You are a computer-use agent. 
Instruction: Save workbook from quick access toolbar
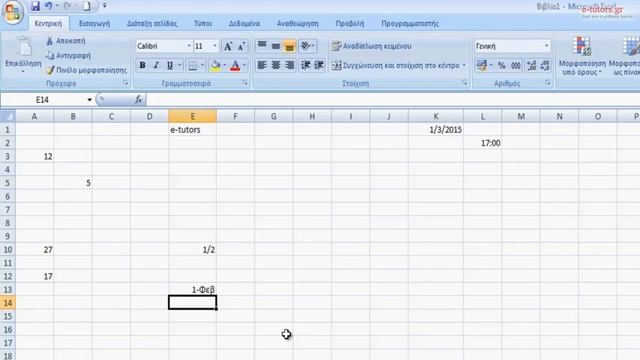[36, 6]
